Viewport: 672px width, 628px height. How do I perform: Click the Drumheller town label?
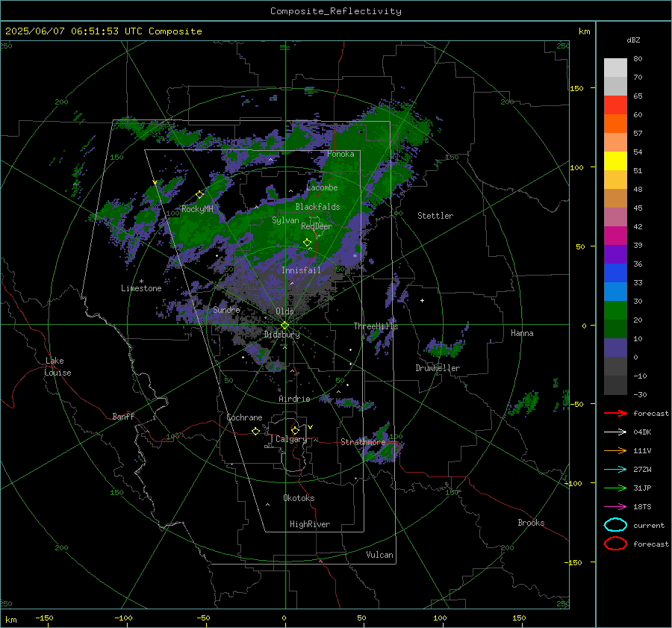[x=438, y=368]
